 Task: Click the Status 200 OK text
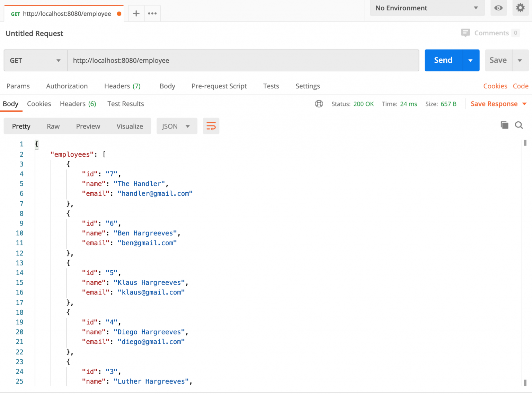[353, 104]
